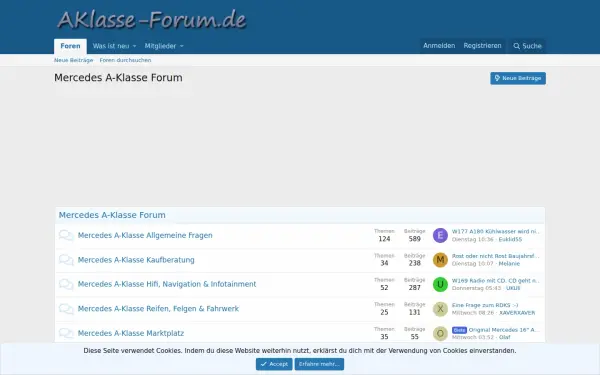Open the AKlasse-Forum.de logo home link

152,20
